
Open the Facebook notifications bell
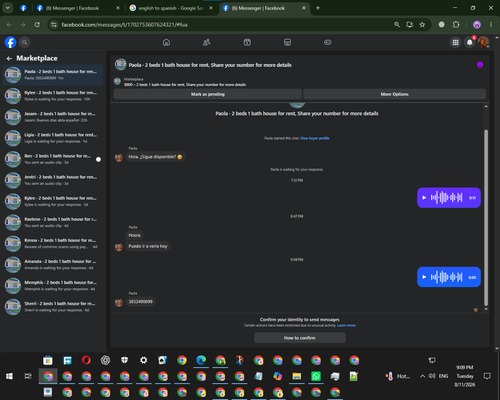(x=470, y=42)
